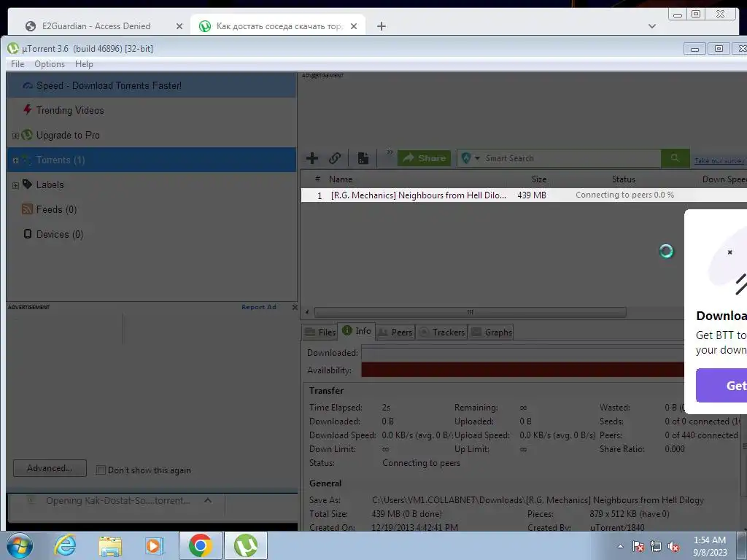Expand the Torrents tree node
This screenshot has width=747, height=560.
click(x=16, y=160)
